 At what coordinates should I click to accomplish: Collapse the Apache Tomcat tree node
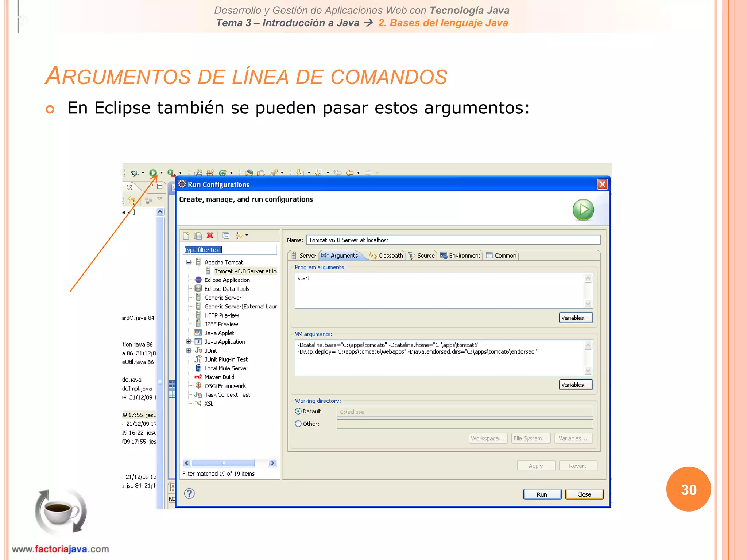click(x=189, y=262)
